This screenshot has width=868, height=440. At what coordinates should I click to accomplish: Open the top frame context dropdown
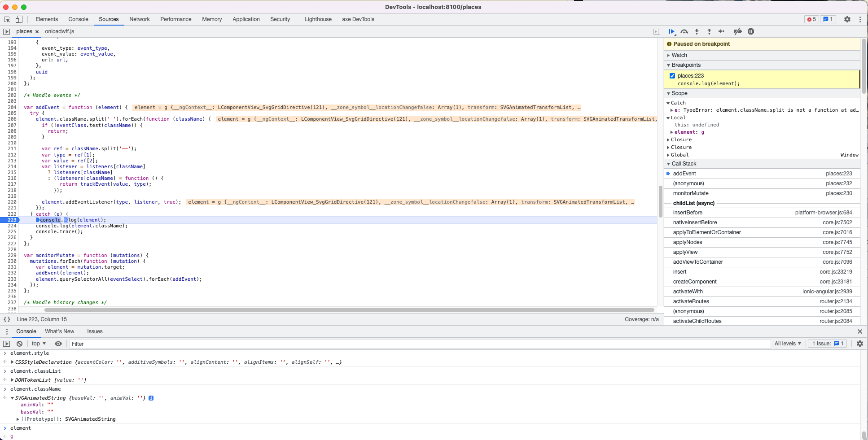38,344
